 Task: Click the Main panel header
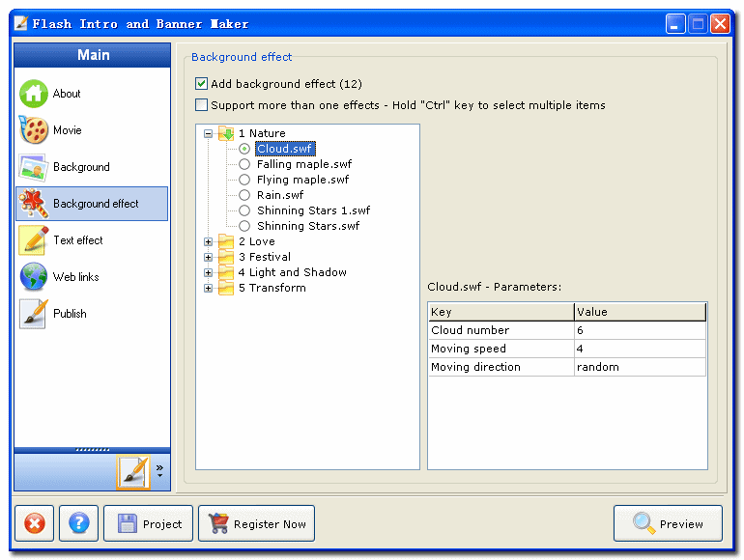pos(93,55)
